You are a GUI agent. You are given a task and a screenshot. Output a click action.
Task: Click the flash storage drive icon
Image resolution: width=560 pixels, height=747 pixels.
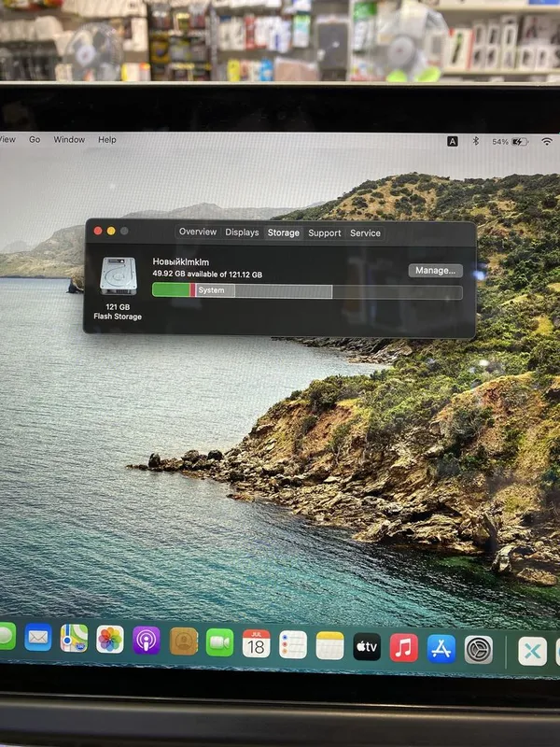(119, 275)
